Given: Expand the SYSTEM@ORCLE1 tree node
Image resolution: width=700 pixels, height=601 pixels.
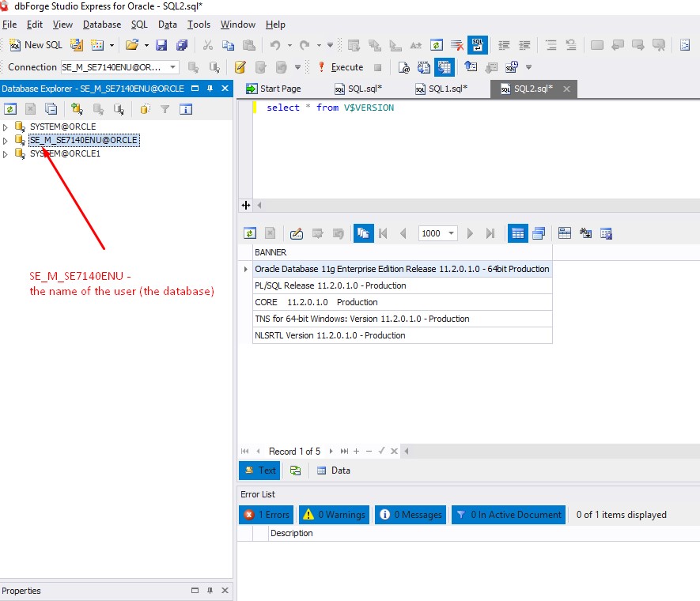Looking at the screenshot, I should pos(5,154).
